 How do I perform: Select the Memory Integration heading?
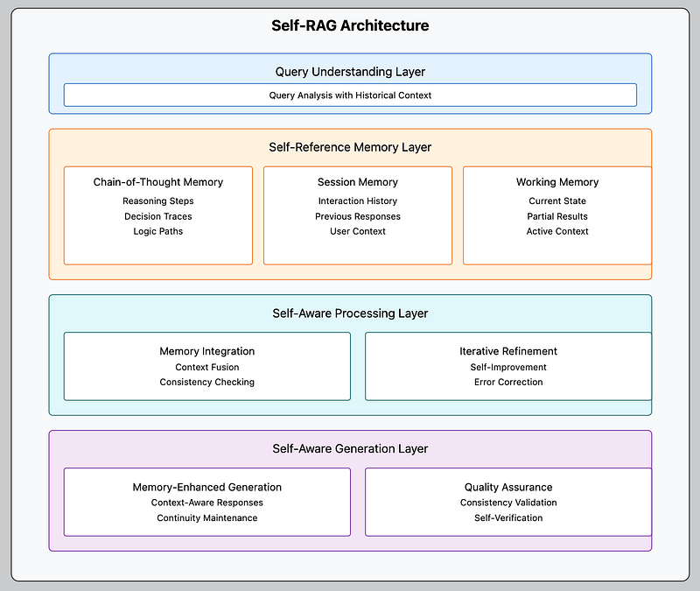207,352
